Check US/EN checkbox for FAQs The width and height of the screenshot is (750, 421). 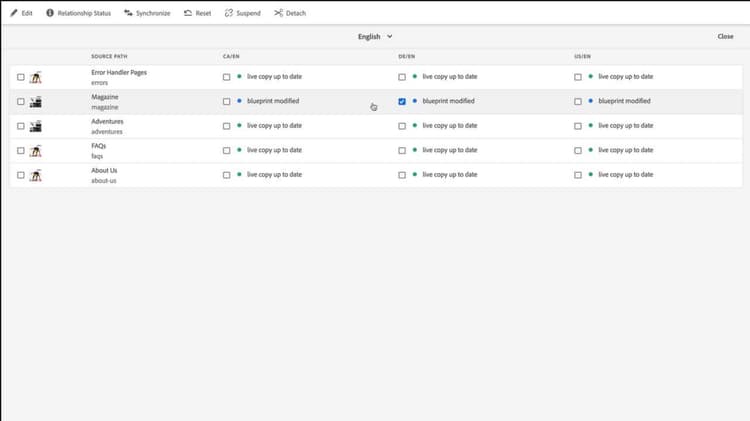(578, 151)
